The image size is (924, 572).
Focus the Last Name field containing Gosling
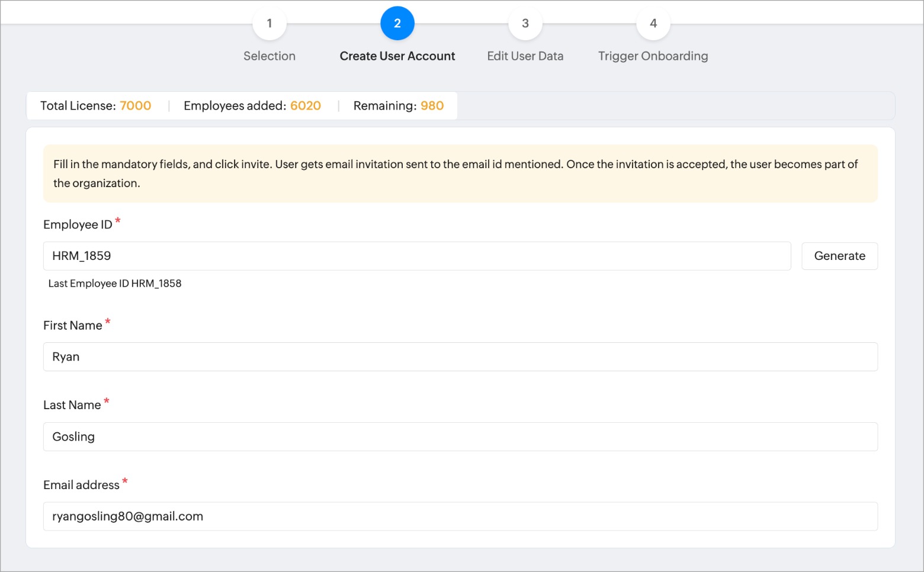pos(460,436)
